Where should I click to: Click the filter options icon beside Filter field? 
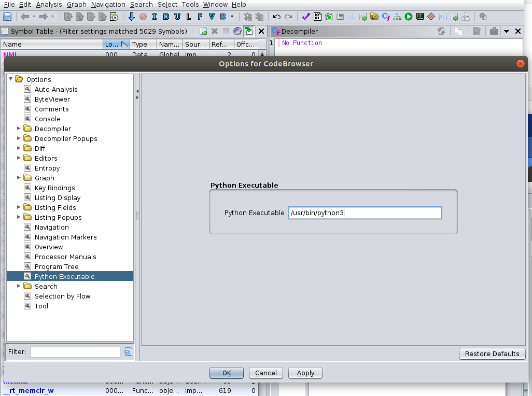pyautogui.click(x=128, y=352)
